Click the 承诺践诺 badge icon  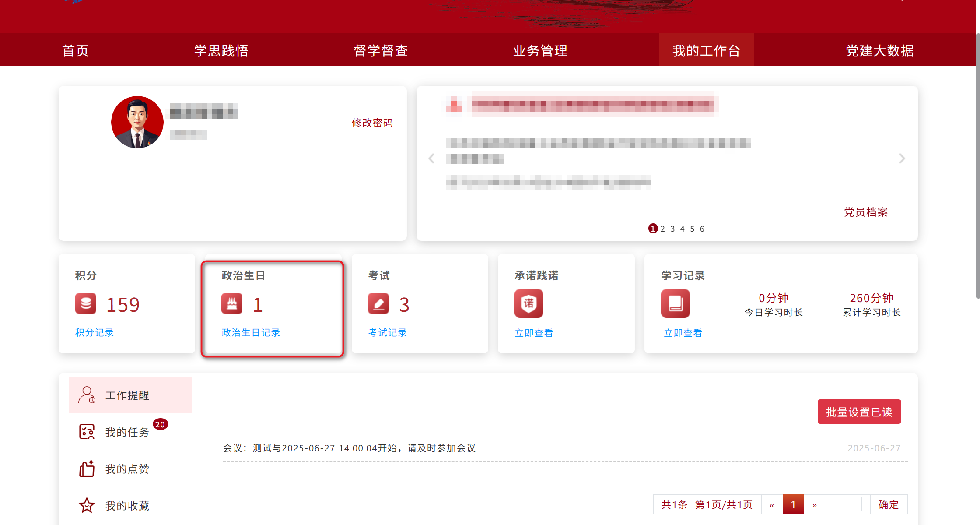(528, 303)
